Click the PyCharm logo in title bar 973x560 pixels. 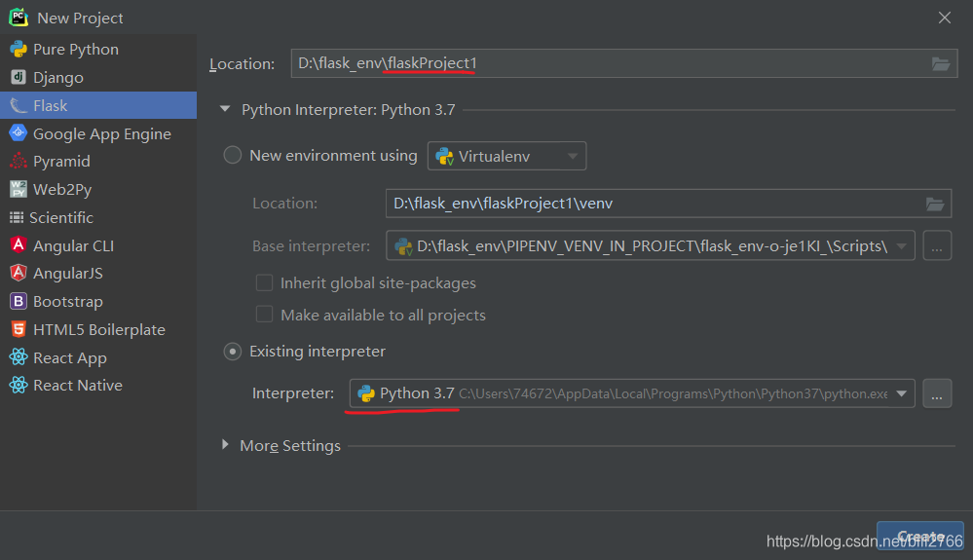coord(19,18)
